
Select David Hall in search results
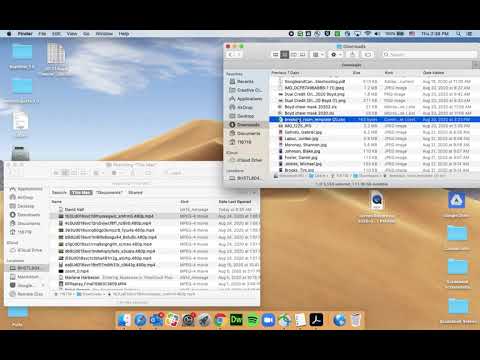click(155, 209)
